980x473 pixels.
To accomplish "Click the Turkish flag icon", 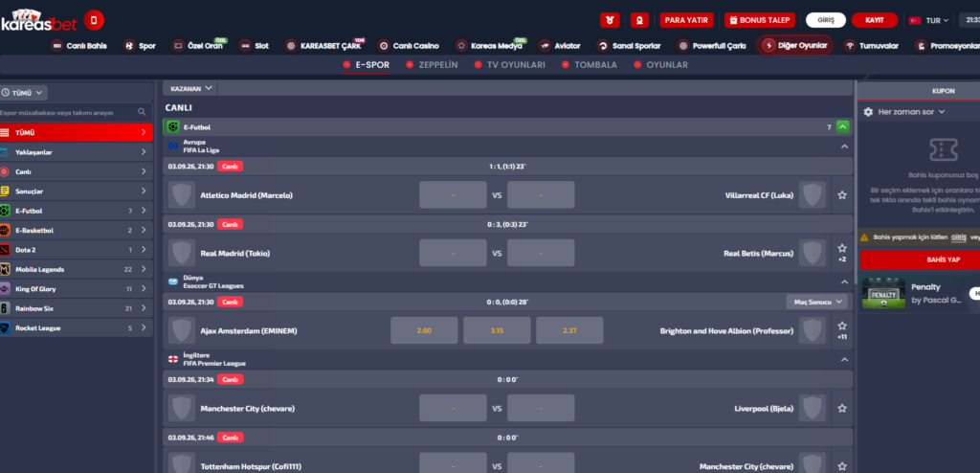I will tap(915, 21).
